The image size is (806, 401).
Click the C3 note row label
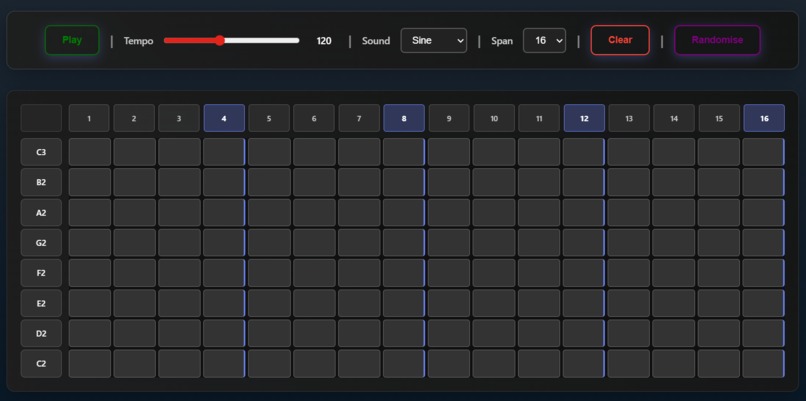click(41, 152)
